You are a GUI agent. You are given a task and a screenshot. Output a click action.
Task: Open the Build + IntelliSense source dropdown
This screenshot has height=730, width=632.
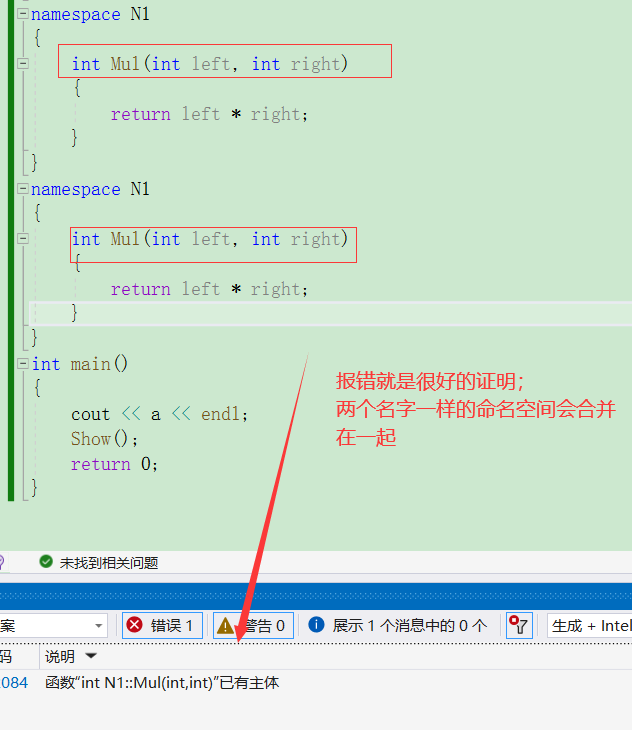point(590,625)
